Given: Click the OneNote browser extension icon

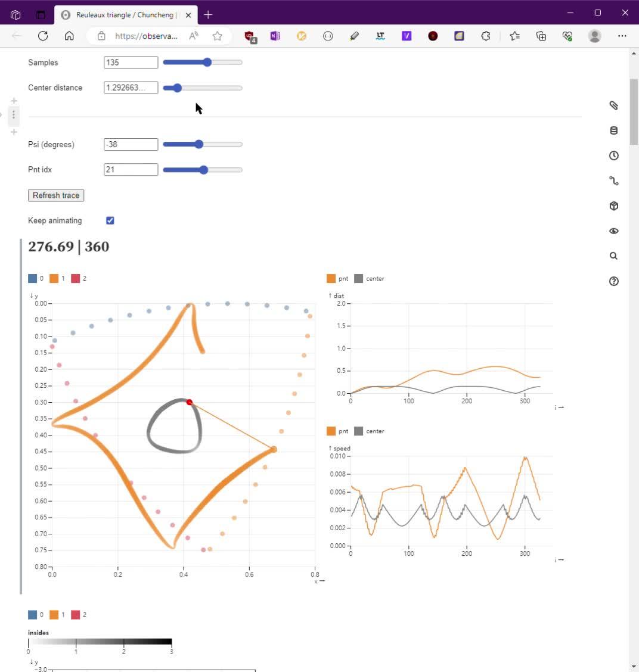Looking at the screenshot, I should 275,36.
